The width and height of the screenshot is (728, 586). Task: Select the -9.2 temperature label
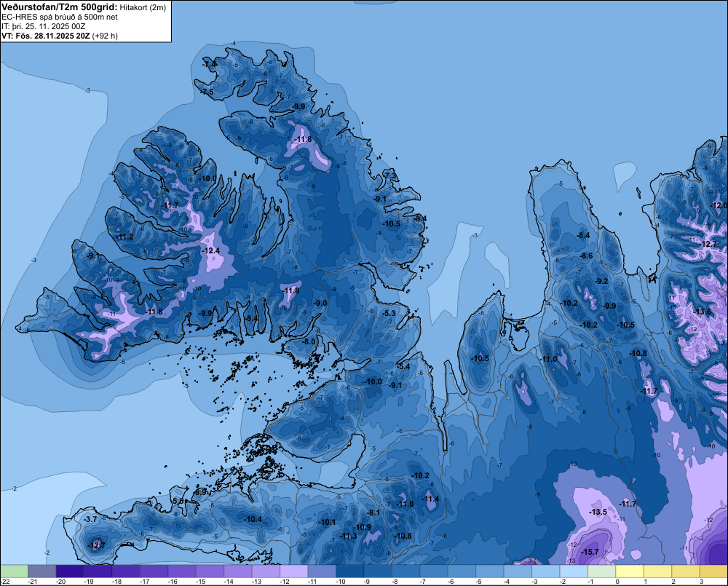(601, 281)
